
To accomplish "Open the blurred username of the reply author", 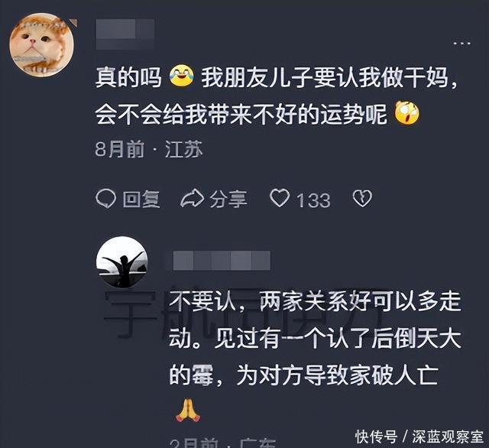I will pos(221,260).
